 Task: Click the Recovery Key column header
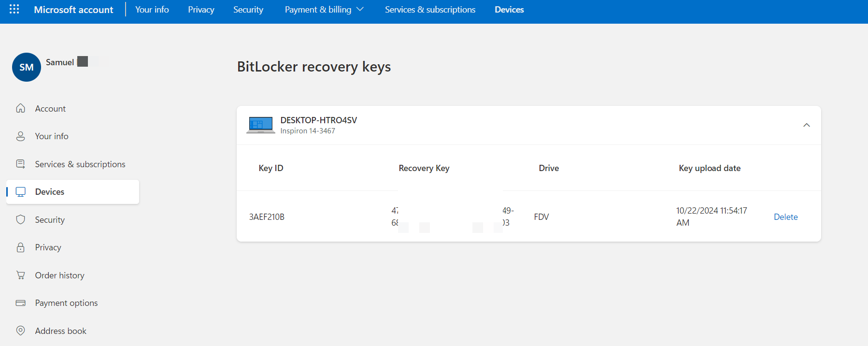[x=424, y=168]
